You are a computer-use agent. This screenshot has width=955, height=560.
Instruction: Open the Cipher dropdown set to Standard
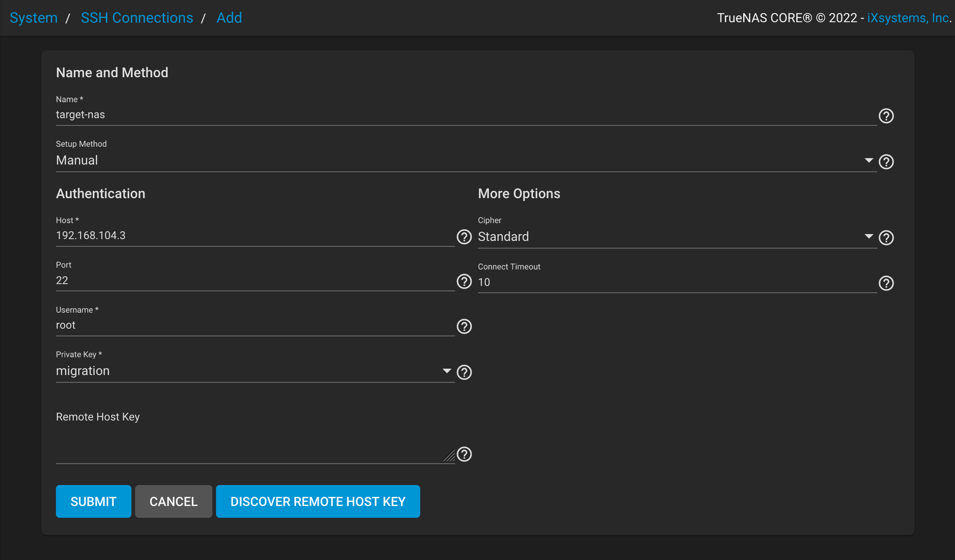[x=677, y=237]
